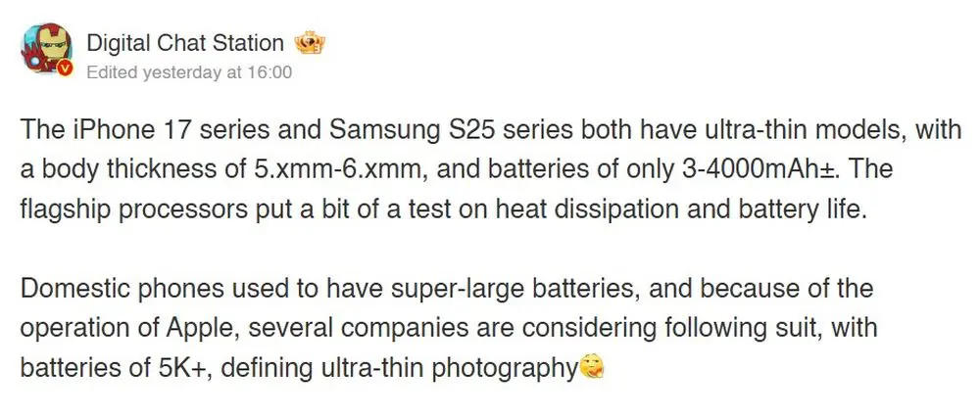Click the orange verified V badge
The width and height of the screenshot is (980, 416).
coord(65,69)
